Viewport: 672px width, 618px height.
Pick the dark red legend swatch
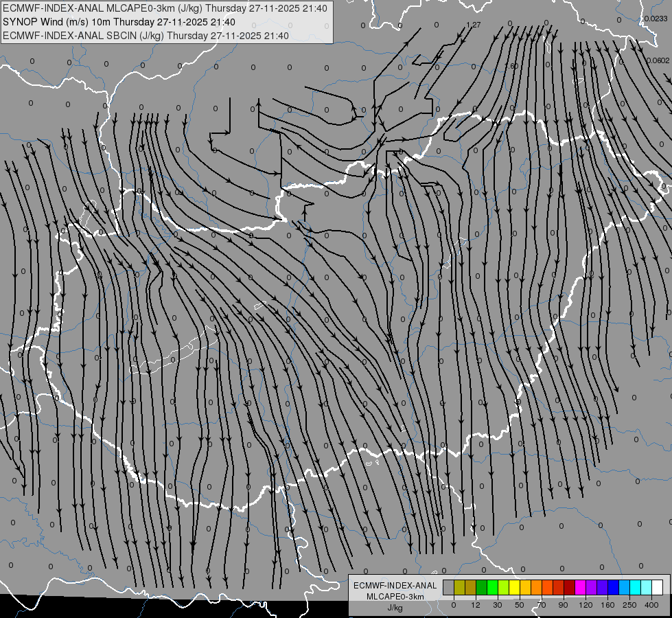(x=569, y=588)
